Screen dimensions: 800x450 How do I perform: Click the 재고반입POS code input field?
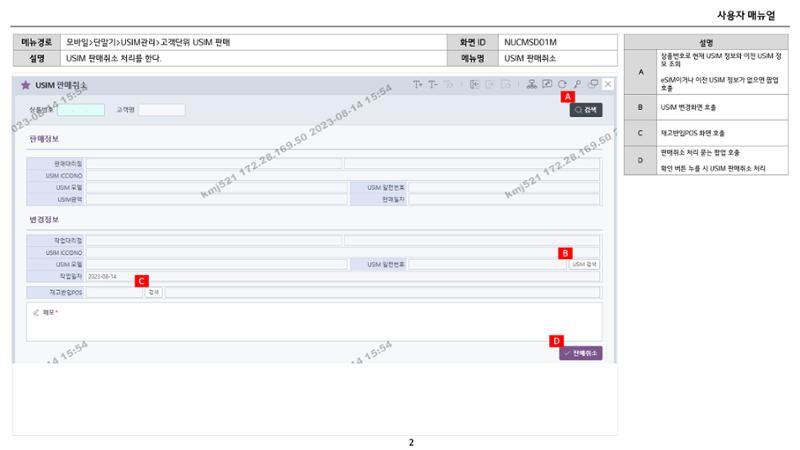point(114,292)
